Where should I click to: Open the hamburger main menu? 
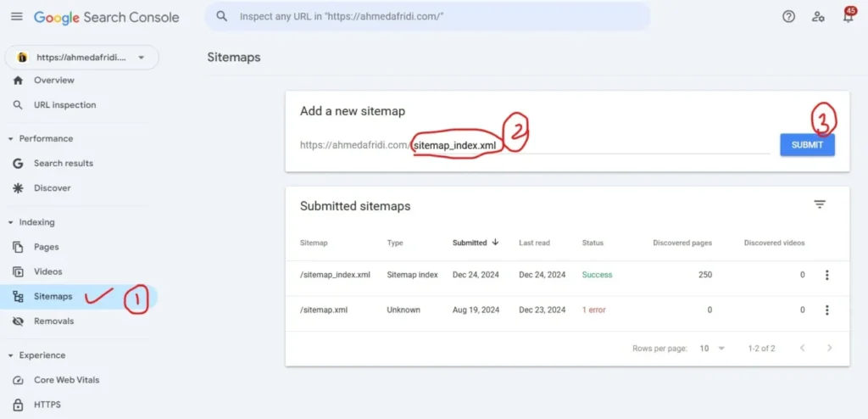(16, 17)
